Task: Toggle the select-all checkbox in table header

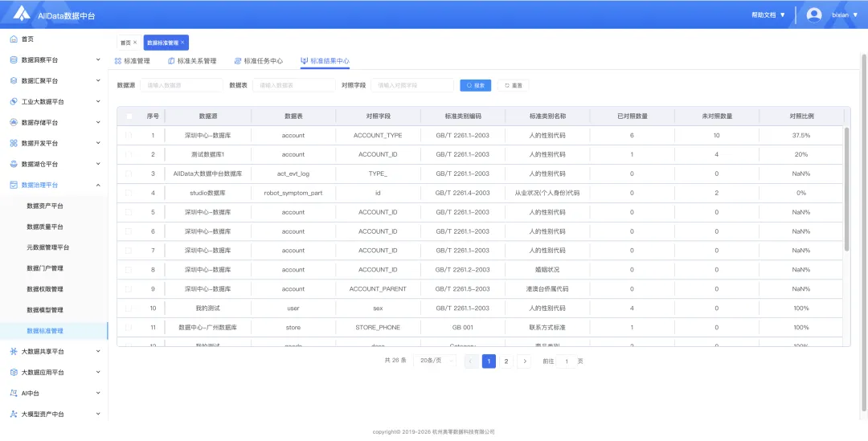Action: pos(129,116)
